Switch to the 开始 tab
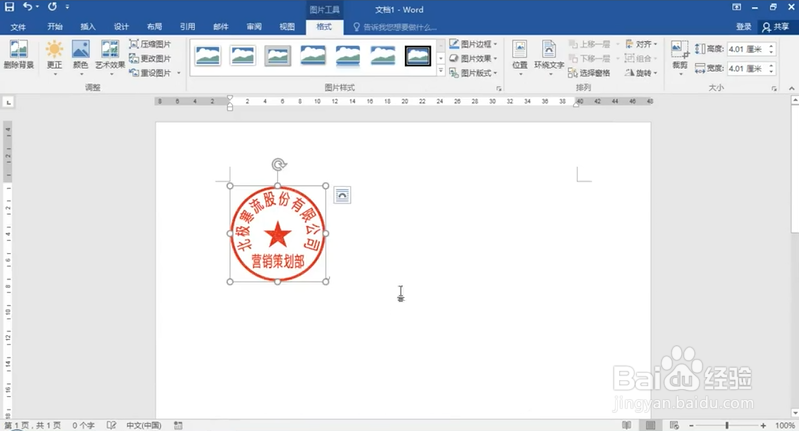 [55, 26]
